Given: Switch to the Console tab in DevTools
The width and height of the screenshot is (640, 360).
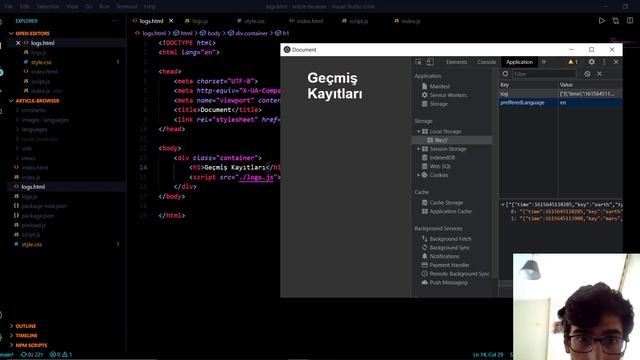Looking at the screenshot, I should click(487, 62).
